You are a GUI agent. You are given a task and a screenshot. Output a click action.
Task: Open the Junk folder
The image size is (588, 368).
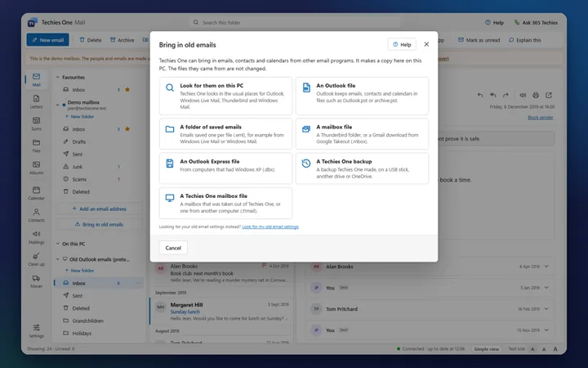[x=98, y=167]
